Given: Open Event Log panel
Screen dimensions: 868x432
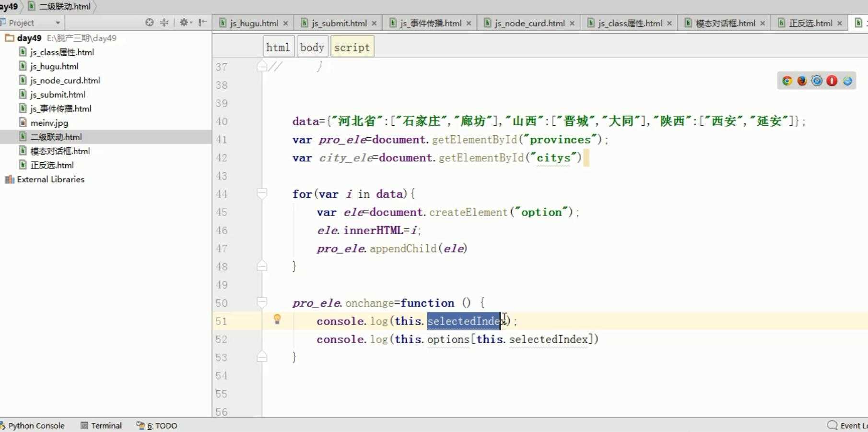Looking at the screenshot, I should pos(847,425).
